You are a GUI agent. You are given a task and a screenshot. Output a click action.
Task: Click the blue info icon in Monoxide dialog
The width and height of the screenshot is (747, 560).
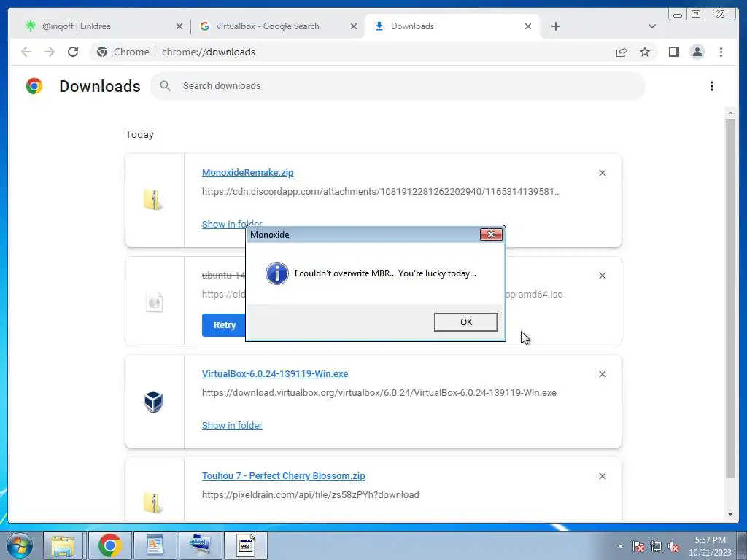click(x=276, y=273)
